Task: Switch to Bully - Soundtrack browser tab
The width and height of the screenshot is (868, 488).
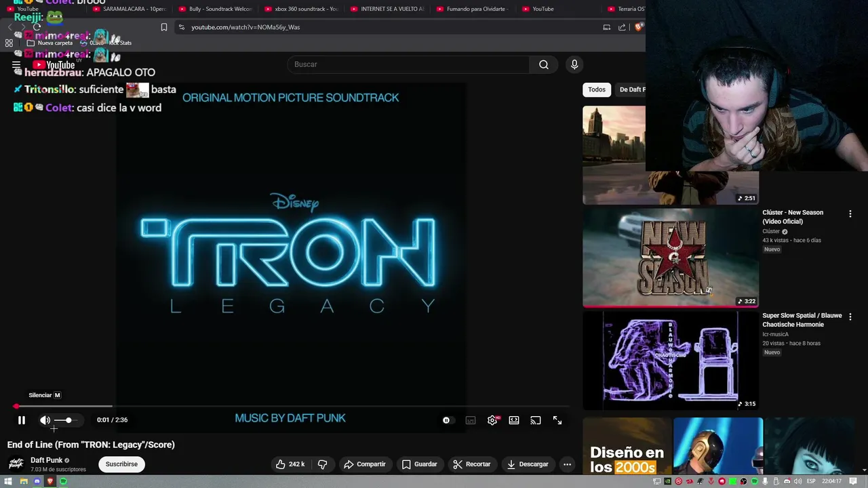Action: pyautogui.click(x=215, y=9)
